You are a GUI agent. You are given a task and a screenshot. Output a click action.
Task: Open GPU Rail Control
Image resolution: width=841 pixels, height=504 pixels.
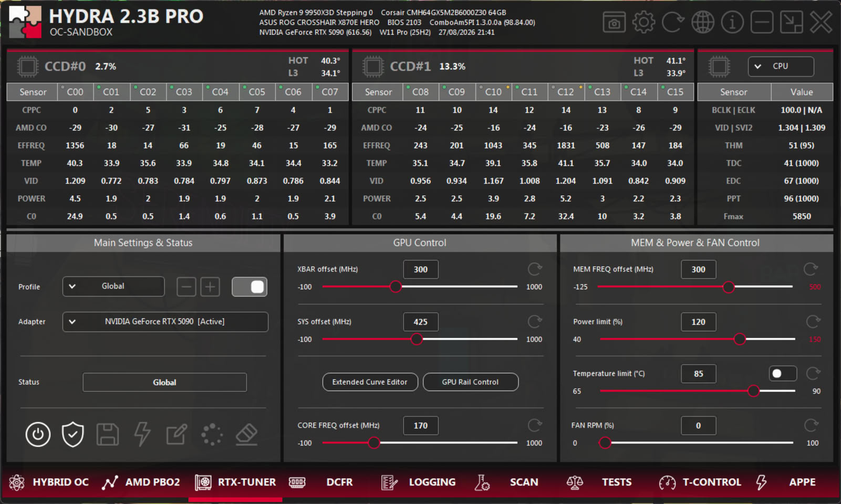pyautogui.click(x=470, y=382)
